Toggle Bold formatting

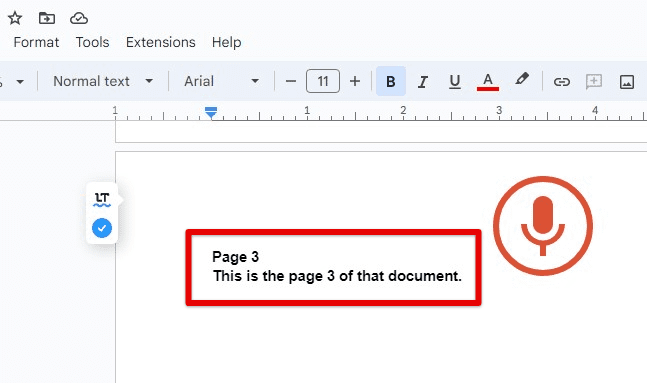coord(391,81)
